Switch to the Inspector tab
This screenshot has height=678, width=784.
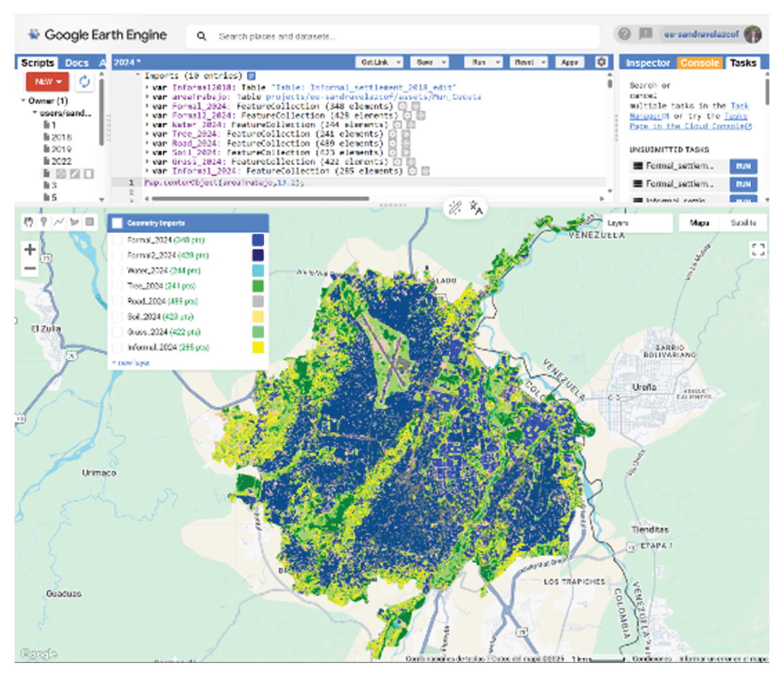coord(648,63)
